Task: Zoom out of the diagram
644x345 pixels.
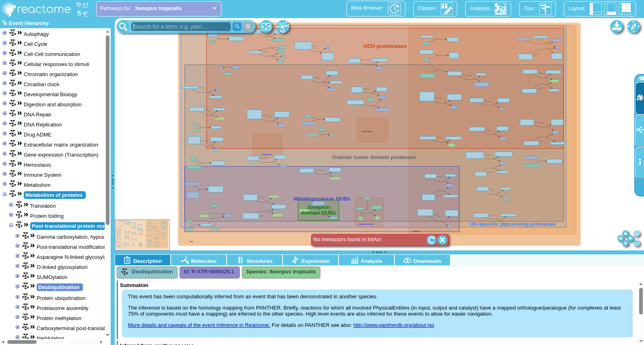Action: point(637,243)
